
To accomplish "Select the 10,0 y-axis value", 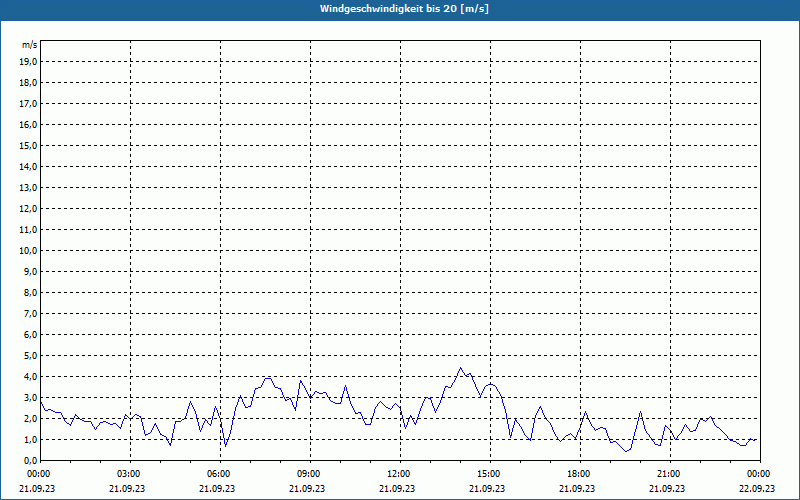I will pyautogui.click(x=28, y=251).
